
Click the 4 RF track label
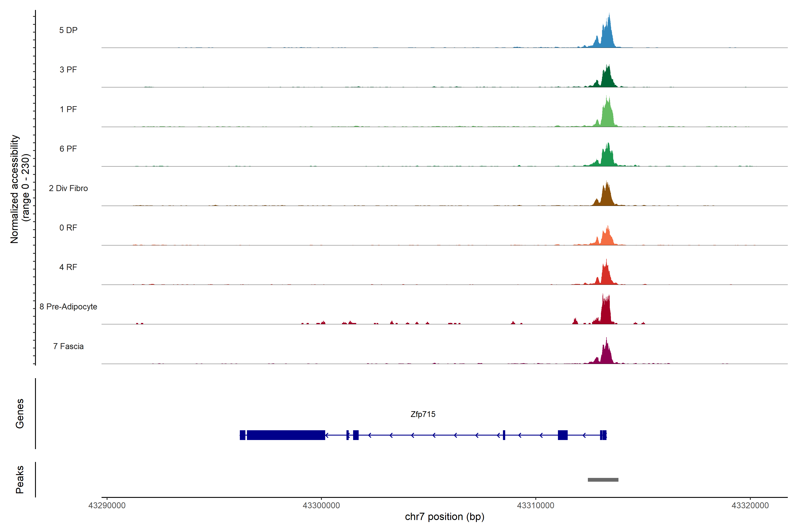(68, 267)
